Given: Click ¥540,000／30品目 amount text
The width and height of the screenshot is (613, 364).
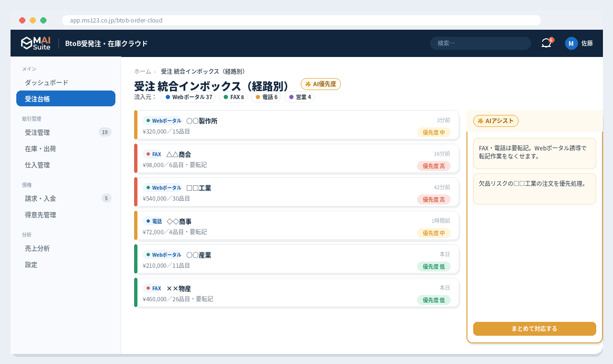Looking at the screenshot, I should 166,198.
